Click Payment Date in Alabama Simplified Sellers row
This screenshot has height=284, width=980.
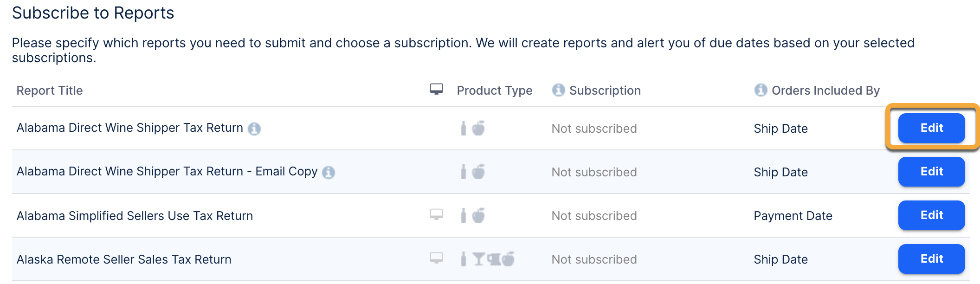pos(793,216)
